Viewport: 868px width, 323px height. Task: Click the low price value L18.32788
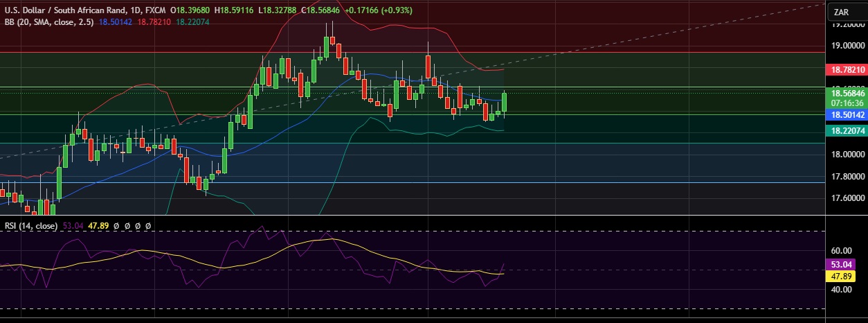point(279,11)
